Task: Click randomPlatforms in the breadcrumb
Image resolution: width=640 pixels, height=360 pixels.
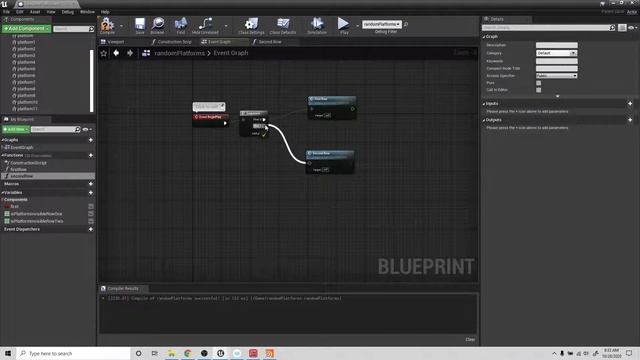Action: click(x=180, y=53)
